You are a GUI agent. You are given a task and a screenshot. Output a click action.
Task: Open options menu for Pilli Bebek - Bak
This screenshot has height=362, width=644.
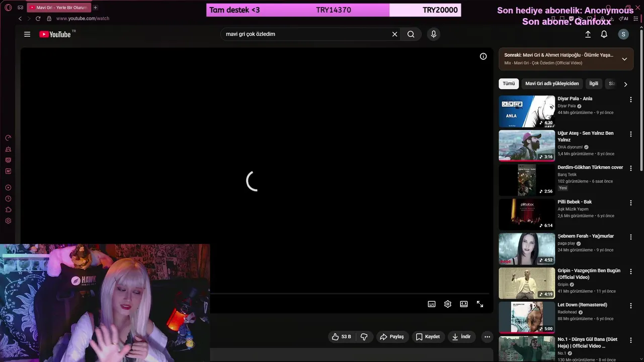[x=630, y=203]
